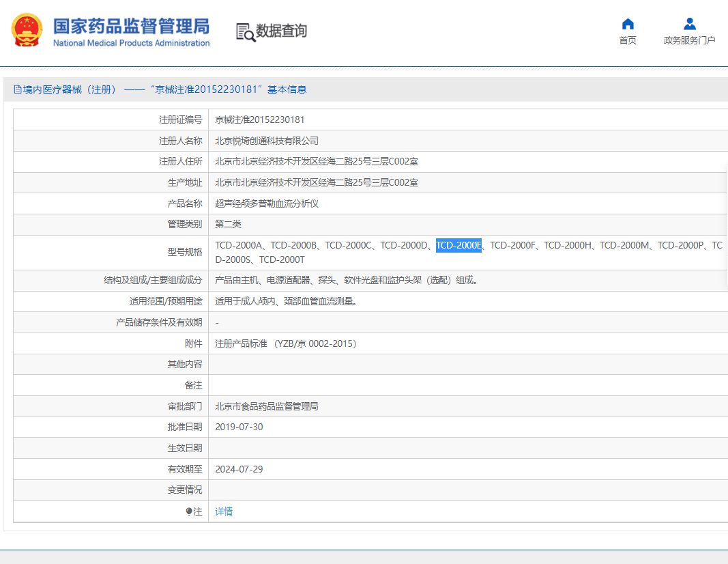Click the highlighted model TCD-2000E
This screenshot has height=564, width=728.
coord(458,245)
